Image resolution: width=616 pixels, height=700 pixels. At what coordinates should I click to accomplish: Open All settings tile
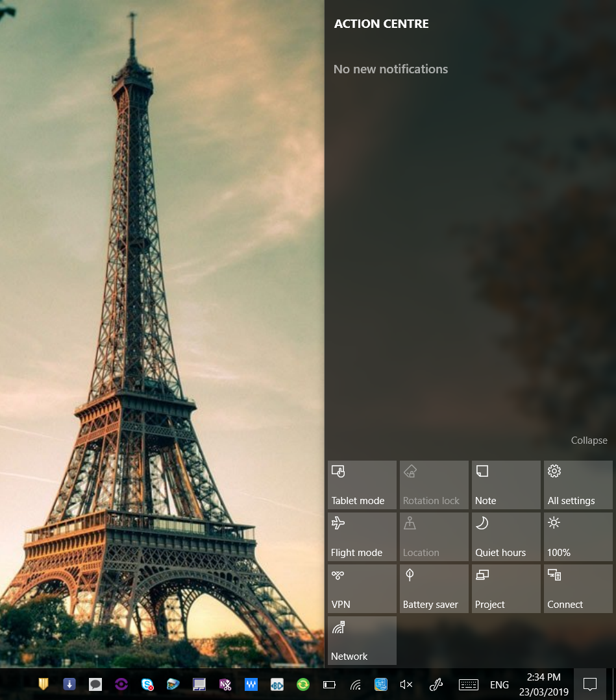tap(578, 485)
